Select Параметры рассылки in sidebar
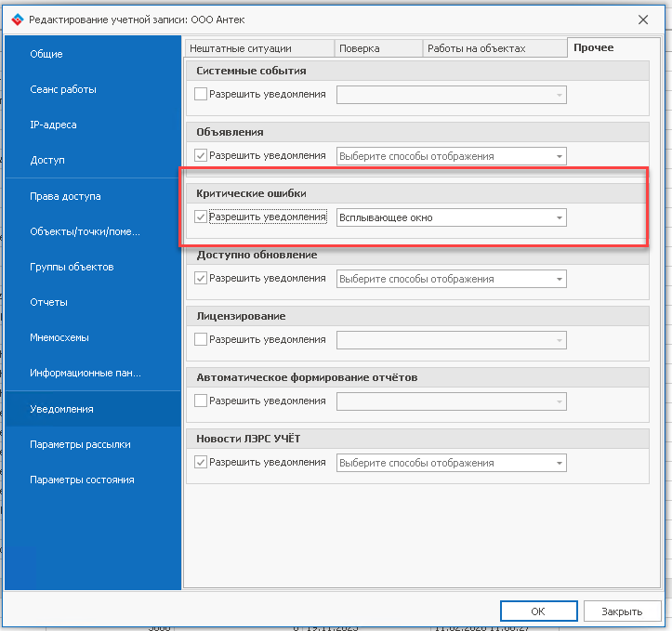This screenshot has height=631, width=672. pyautogui.click(x=80, y=444)
